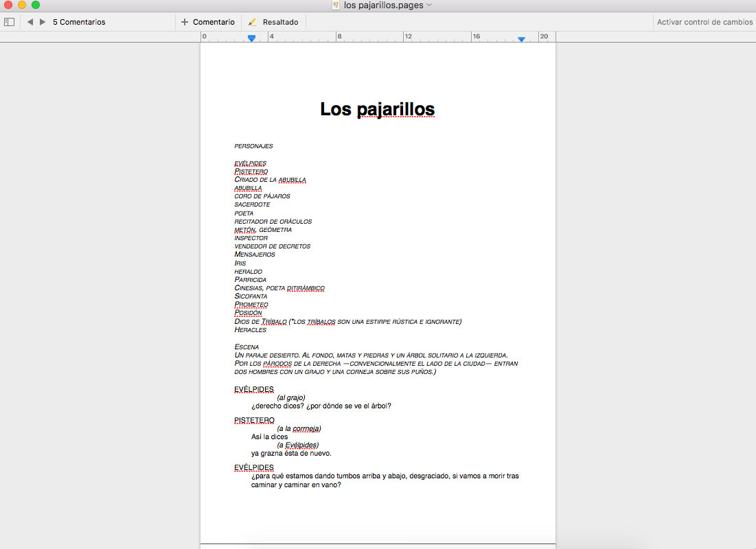Viewport: 756px width, 549px height.
Task: Click the yellow minimize window button
Action: (22, 5)
